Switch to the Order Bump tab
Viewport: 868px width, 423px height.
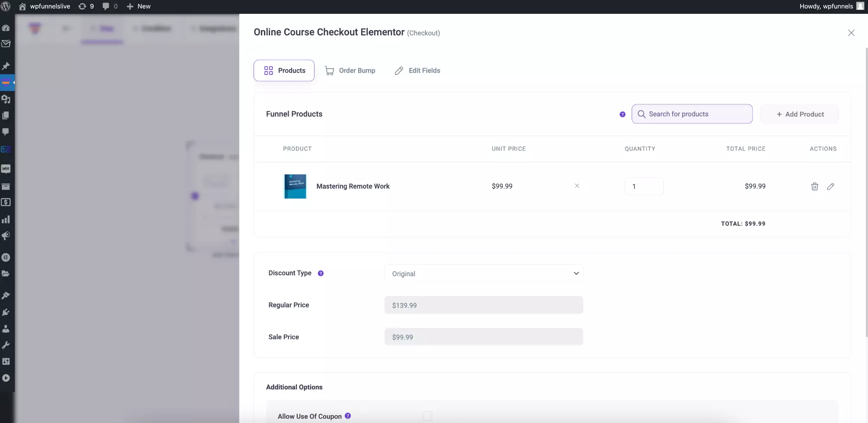point(350,70)
